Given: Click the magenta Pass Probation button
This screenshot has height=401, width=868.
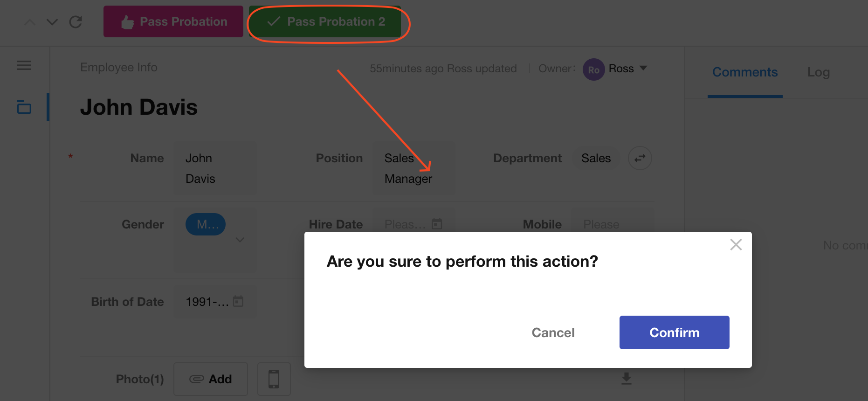Looking at the screenshot, I should pos(173,22).
